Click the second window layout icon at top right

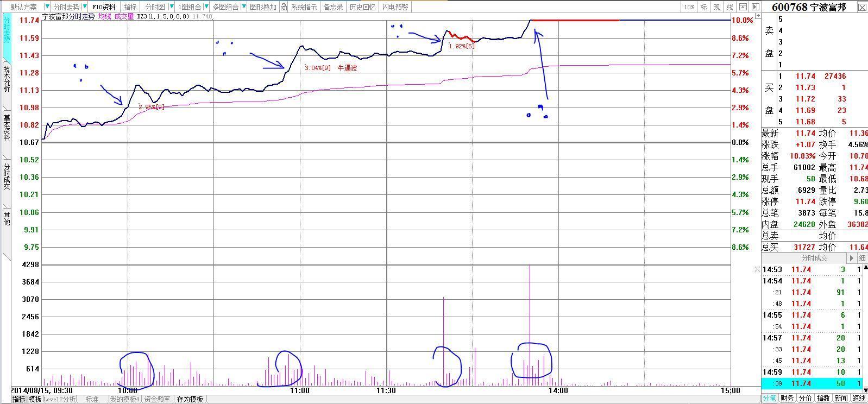[x=754, y=7]
